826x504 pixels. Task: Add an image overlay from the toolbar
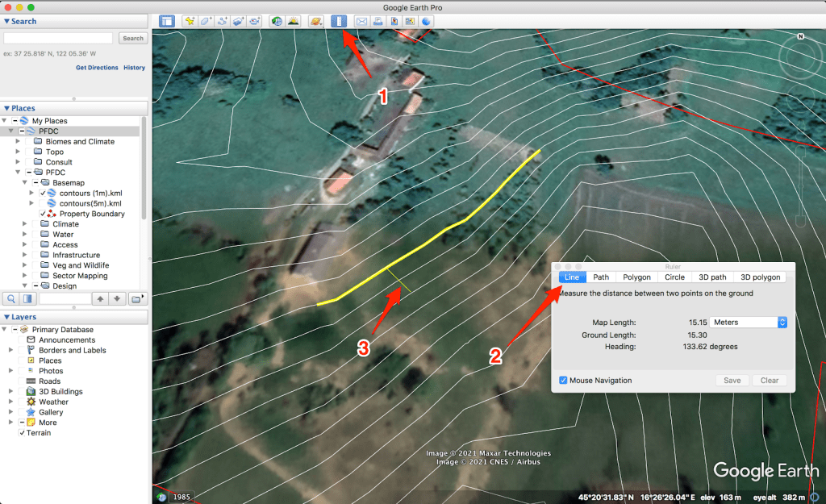[x=238, y=21]
